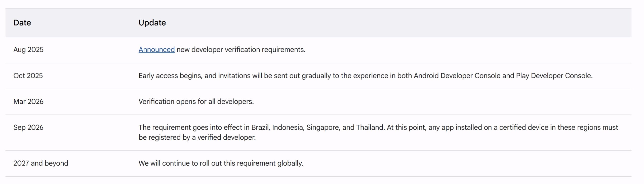
Task: Select the "2027 and beyond" cell
Action: pyautogui.click(x=41, y=163)
